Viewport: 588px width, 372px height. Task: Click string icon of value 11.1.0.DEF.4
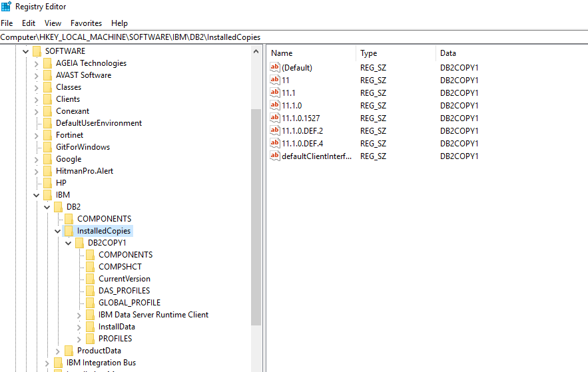(x=275, y=143)
